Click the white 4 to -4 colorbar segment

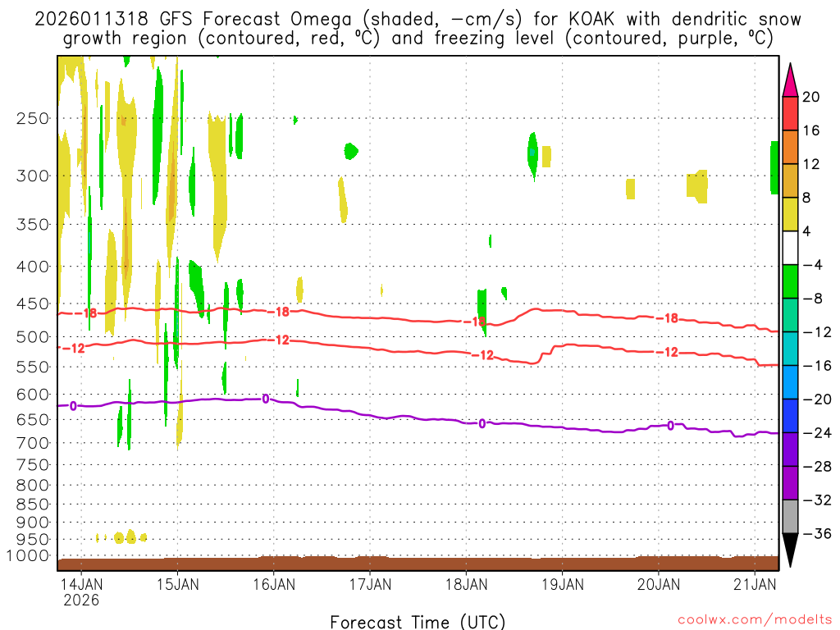[x=790, y=248]
